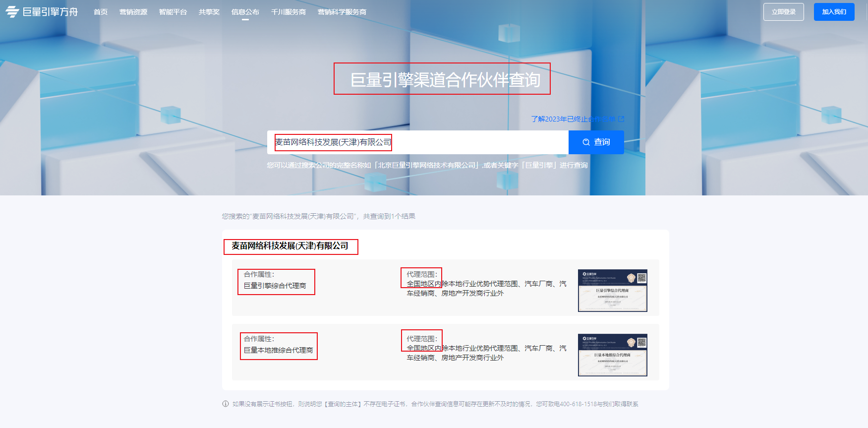868x428 pixels.
Task: Select the result title 麦苗网络科技发展(天津)有限公司
Action: tap(290, 246)
